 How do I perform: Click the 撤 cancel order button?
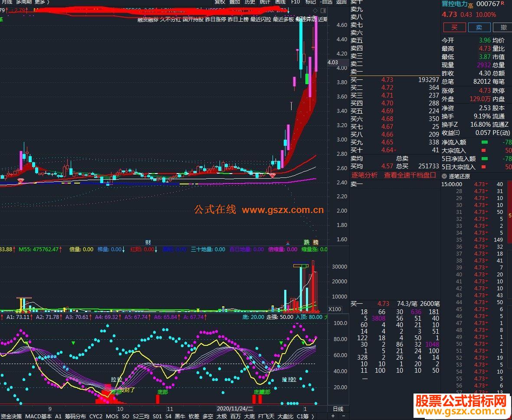point(503,27)
